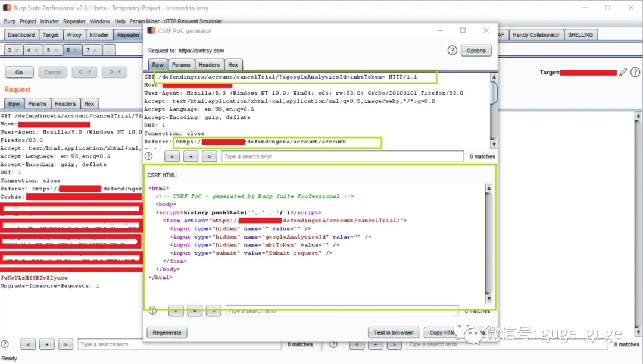Image resolution: width=643 pixels, height=364 pixels.
Task: Click Test in browser button
Action: coord(394,332)
